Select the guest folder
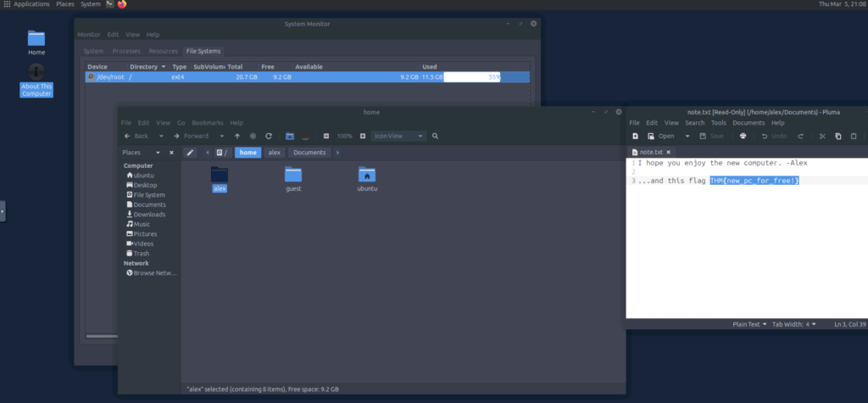 click(x=293, y=177)
